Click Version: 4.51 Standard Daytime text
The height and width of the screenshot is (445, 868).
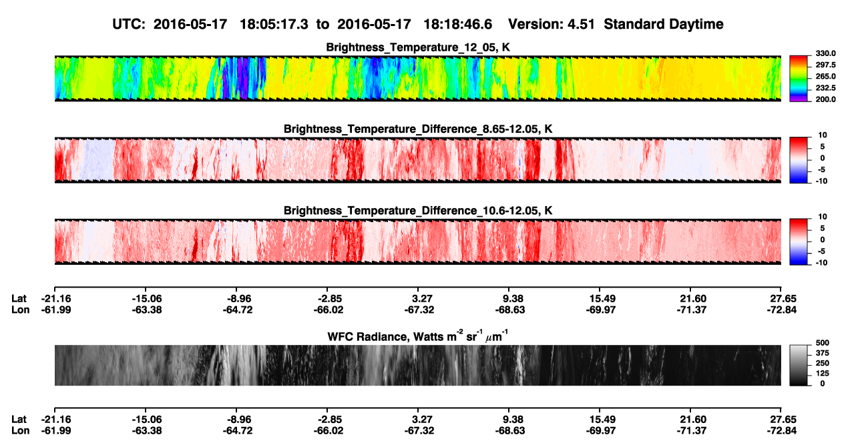tap(616, 24)
